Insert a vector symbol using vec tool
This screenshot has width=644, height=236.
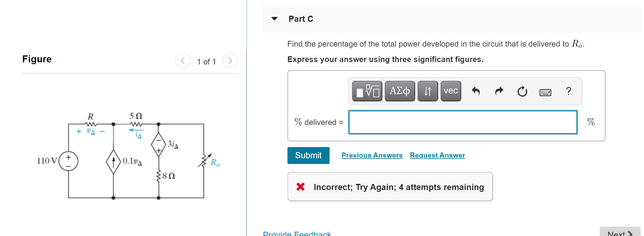tap(450, 91)
